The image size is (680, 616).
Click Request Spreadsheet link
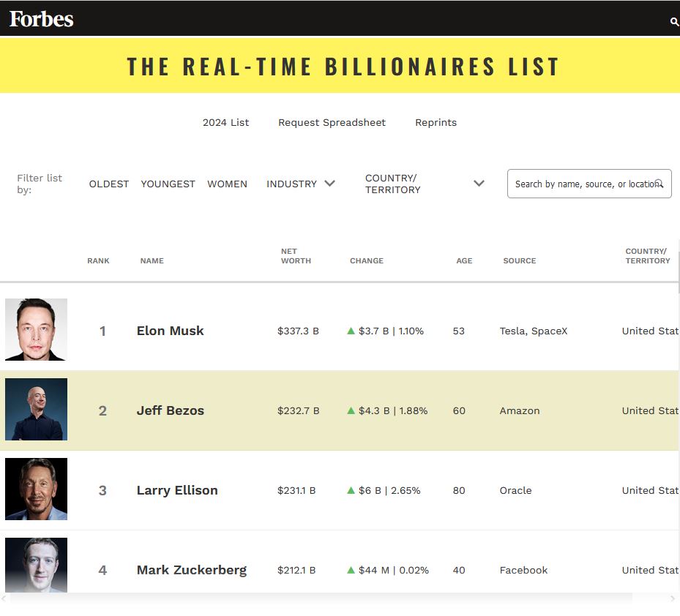click(x=332, y=122)
